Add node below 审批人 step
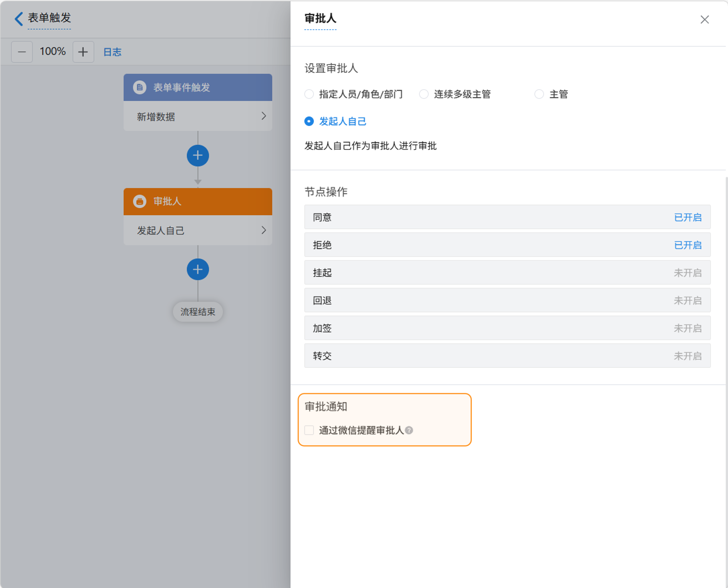Viewport: 728px width, 588px height. click(x=198, y=270)
